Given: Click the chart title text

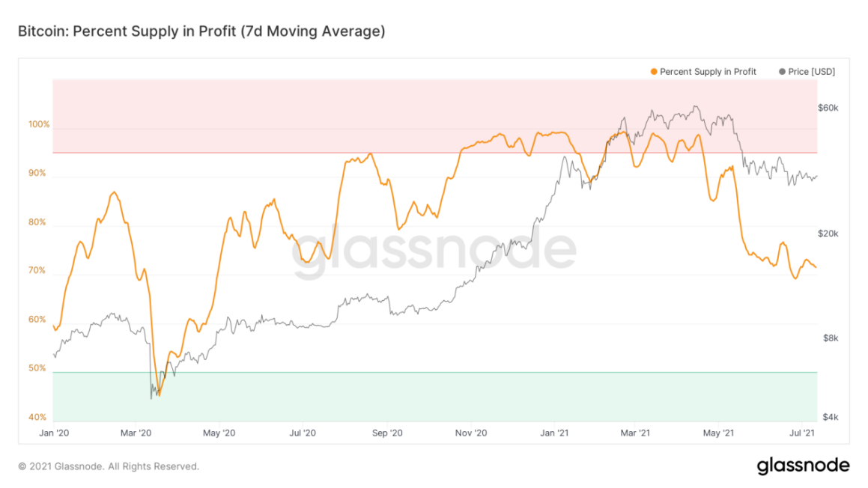Looking at the screenshot, I should pyautogui.click(x=201, y=31).
